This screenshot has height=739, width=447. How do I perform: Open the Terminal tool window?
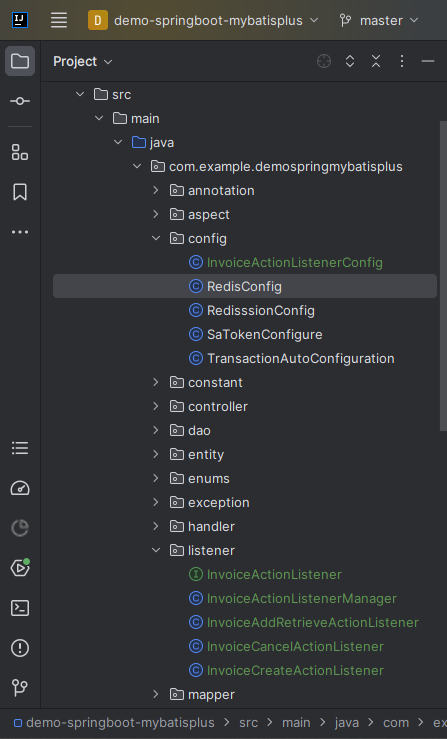[20, 608]
